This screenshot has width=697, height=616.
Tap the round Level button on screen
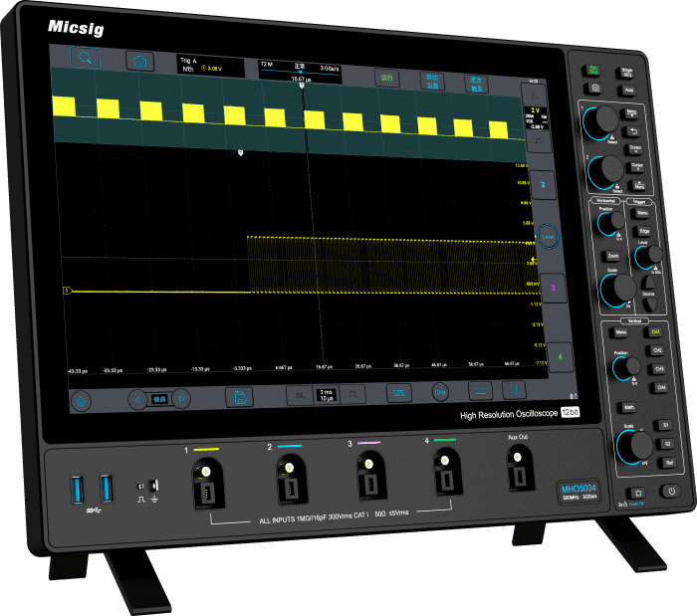[548, 236]
